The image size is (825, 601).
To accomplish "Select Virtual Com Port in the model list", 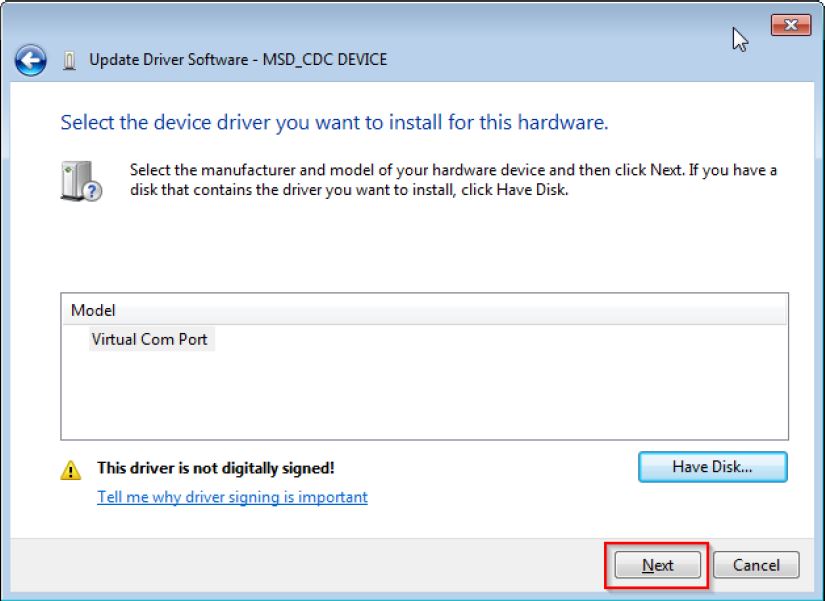I will tap(150, 340).
